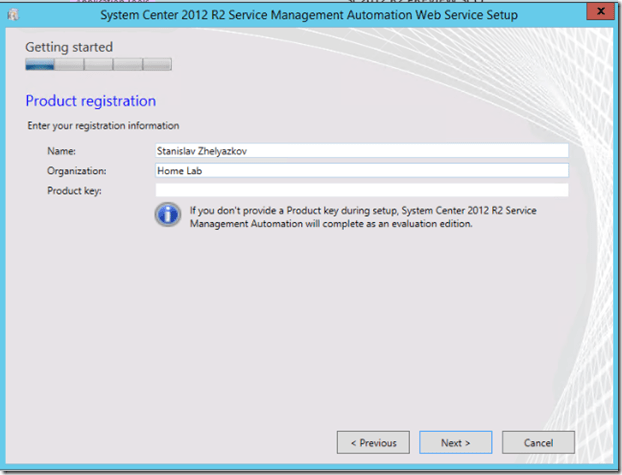The height and width of the screenshot is (475, 622).
Task: Click the blue information icon
Action: point(167,215)
